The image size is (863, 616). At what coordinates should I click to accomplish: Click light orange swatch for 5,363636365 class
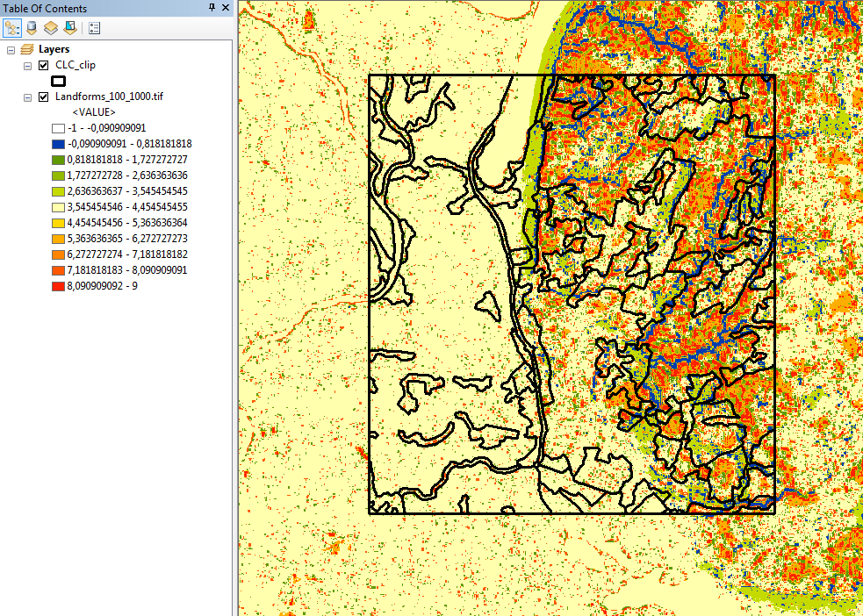[x=58, y=240]
